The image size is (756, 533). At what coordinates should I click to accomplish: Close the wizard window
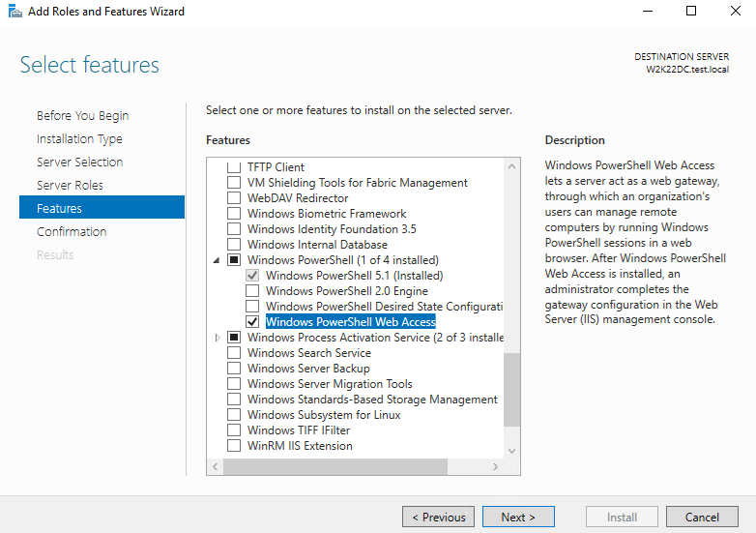(736, 11)
